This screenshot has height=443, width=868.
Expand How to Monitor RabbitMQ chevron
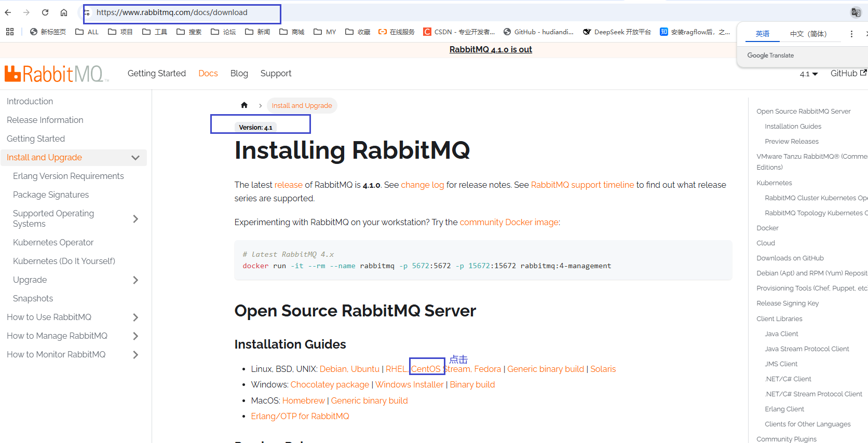(x=135, y=355)
